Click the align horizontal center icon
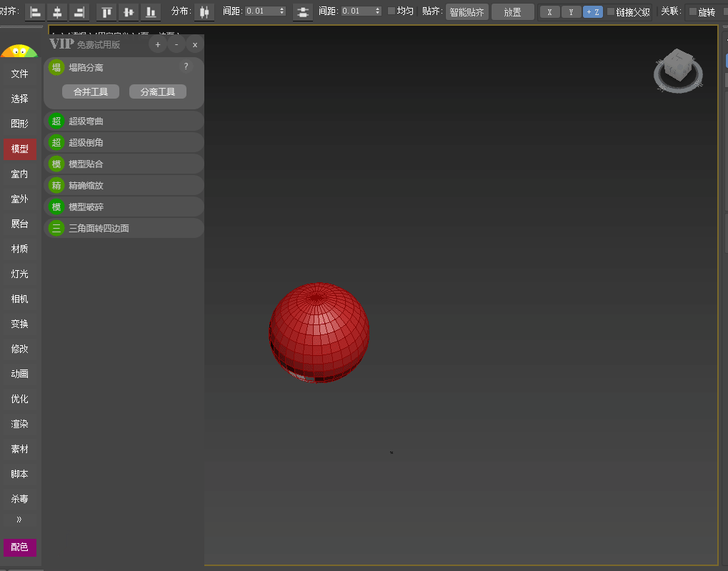The width and height of the screenshot is (728, 571). pyautogui.click(x=57, y=12)
